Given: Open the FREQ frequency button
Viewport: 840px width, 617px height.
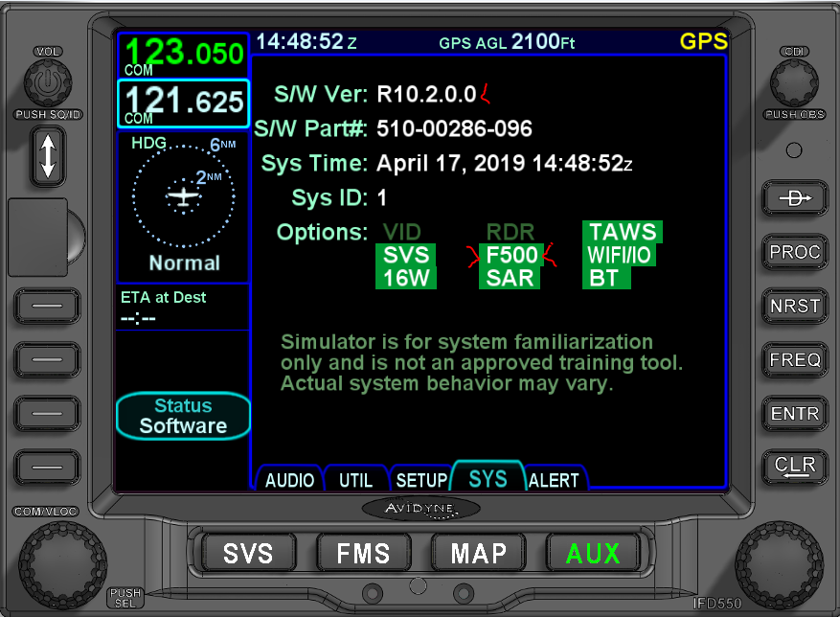Looking at the screenshot, I should (x=795, y=359).
